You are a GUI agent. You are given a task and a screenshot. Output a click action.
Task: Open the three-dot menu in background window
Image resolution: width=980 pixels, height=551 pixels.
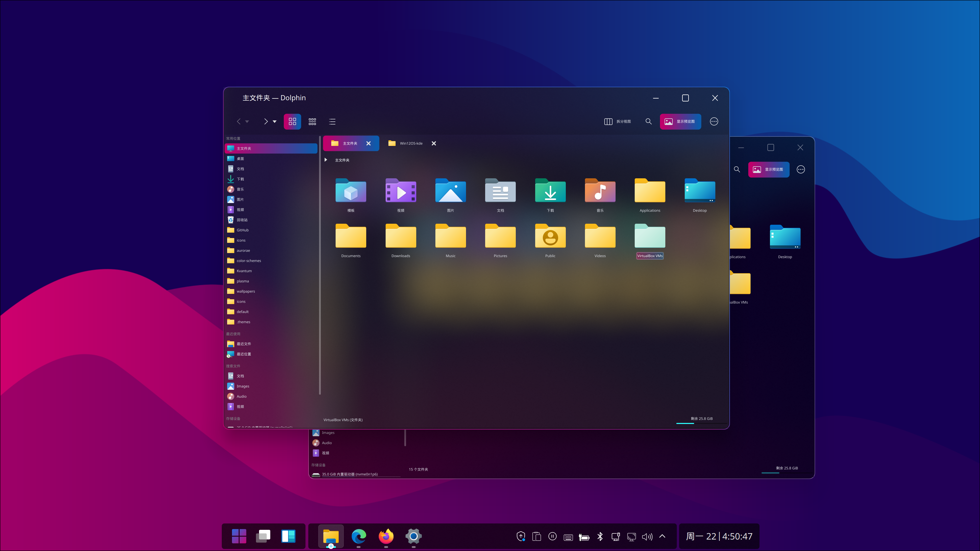coord(801,170)
